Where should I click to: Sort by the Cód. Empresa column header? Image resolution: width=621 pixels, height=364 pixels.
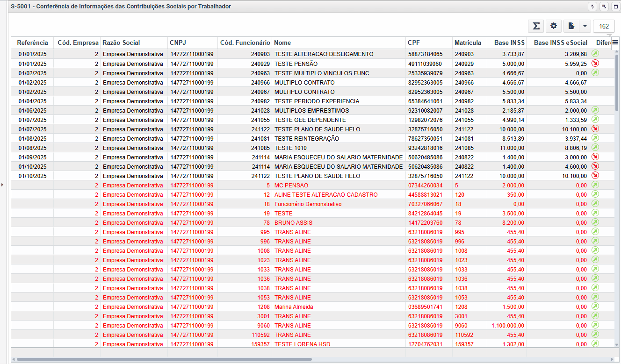[77, 43]
